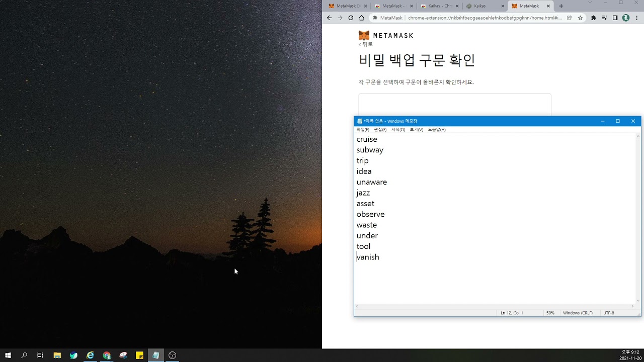
Task: Open the Chrome profile avatar
Action: tap(626, 18)
